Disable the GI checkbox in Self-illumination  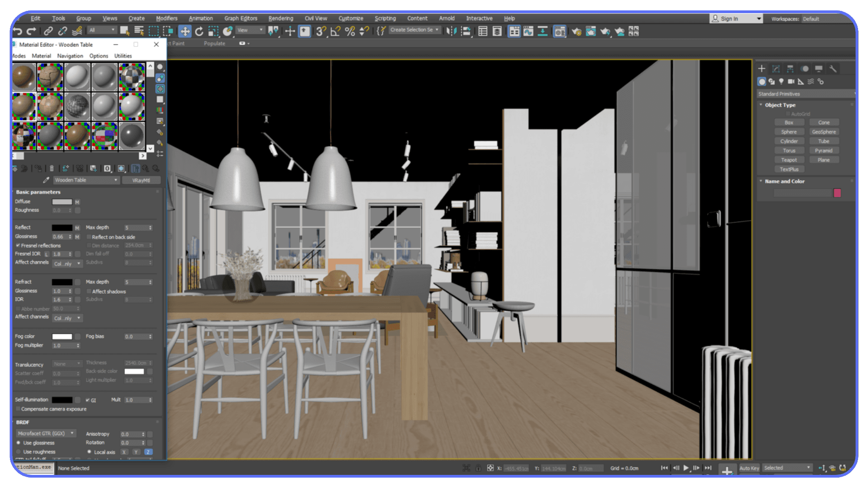[x=88, y=400]
